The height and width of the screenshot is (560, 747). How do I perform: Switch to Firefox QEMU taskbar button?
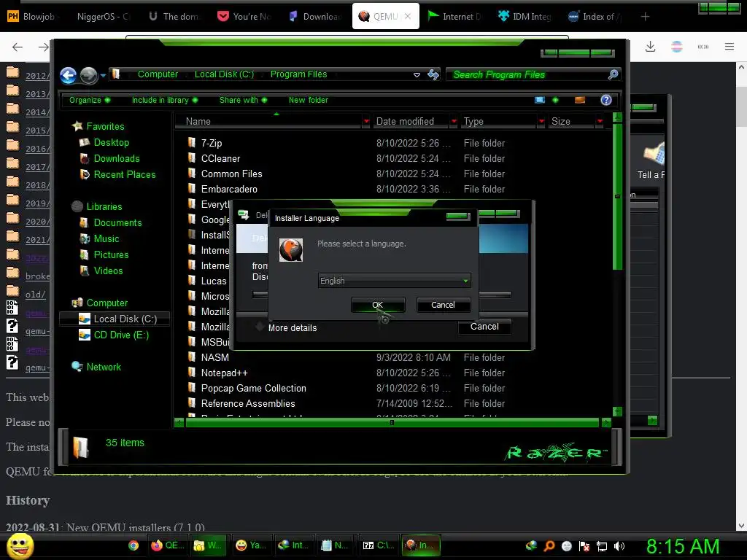tap(167, 545)
